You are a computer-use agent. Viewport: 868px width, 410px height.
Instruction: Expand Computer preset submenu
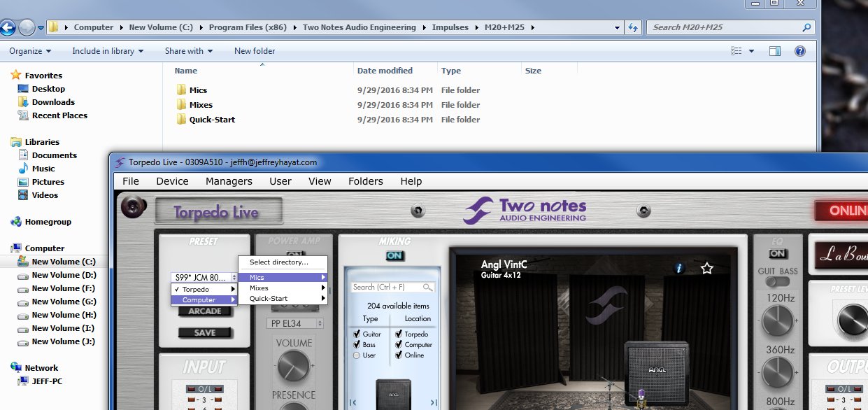(204, 300)
